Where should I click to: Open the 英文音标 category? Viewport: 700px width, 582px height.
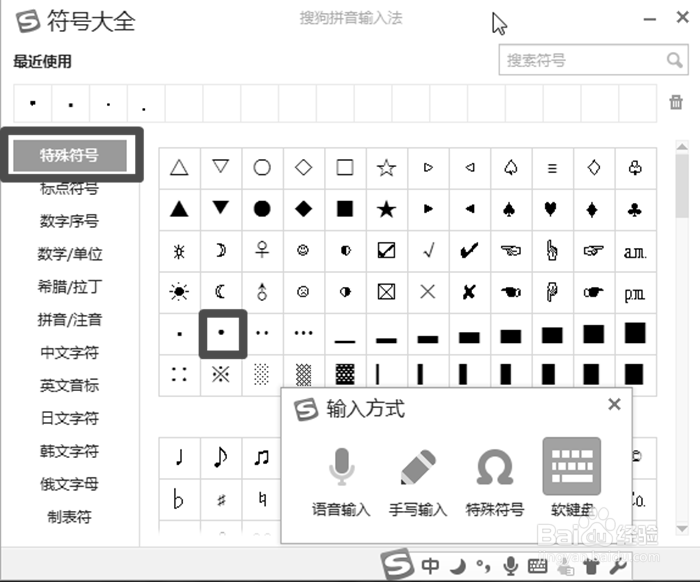pyautogui.click(x=70, y=385)
